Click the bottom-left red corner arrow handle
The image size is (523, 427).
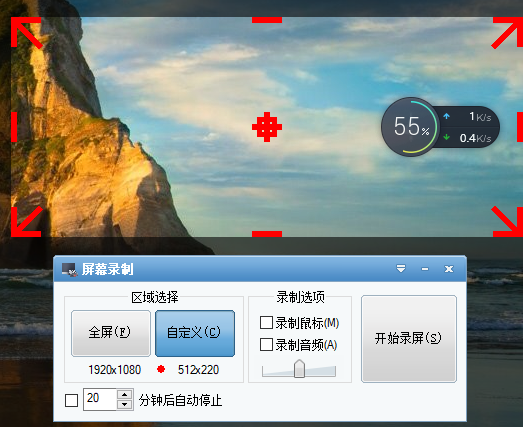(x=26, y=222)
